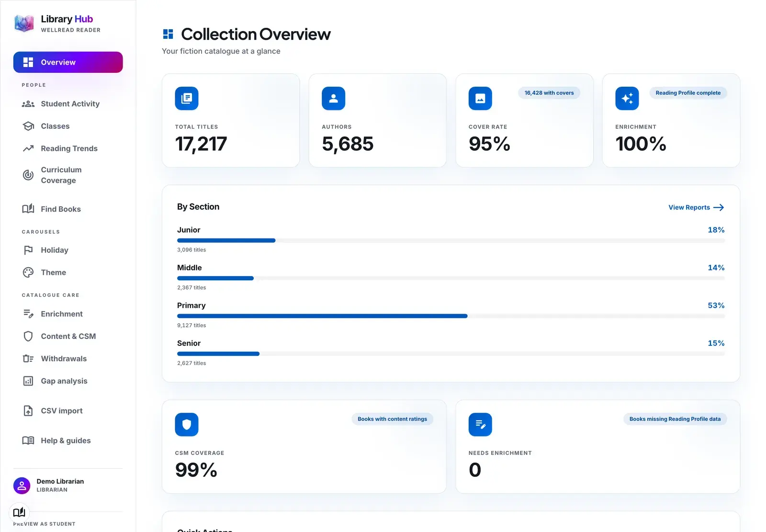
Task: Click the Help & guides book icon
Action: pos(28,441)
